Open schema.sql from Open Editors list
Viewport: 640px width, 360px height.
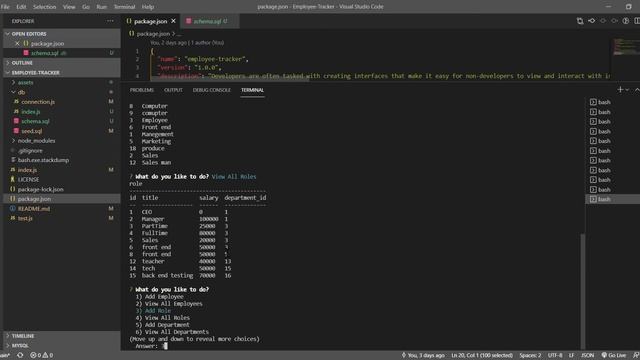click(62, 53)
